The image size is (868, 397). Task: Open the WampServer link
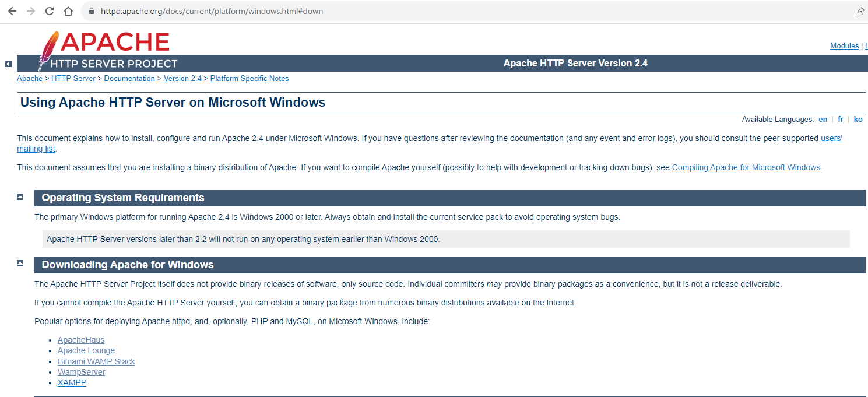click(81, 372)
